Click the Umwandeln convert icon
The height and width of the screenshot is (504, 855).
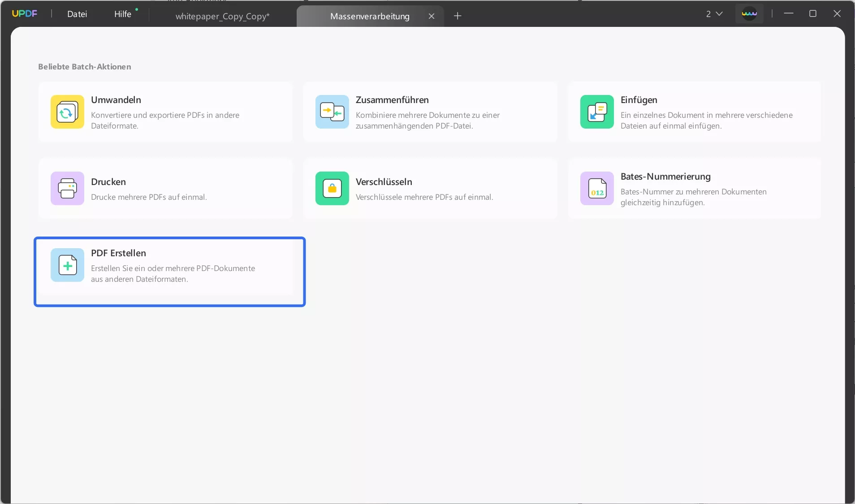click(67, 112)
